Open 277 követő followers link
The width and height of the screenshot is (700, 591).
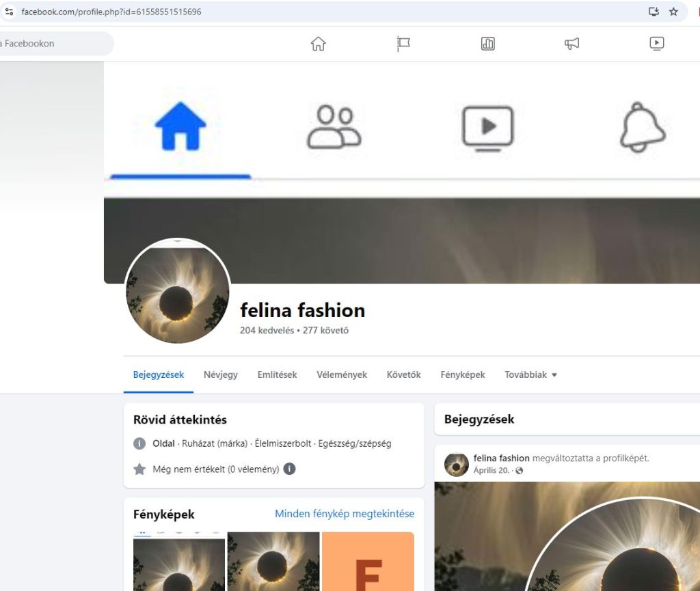(325, 331)
